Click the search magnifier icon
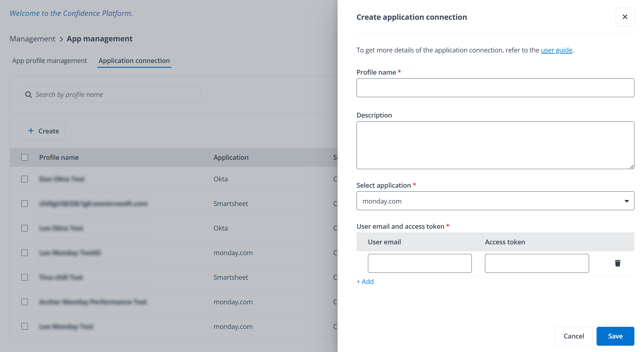 pyautogui.click(x=29, y=94)
